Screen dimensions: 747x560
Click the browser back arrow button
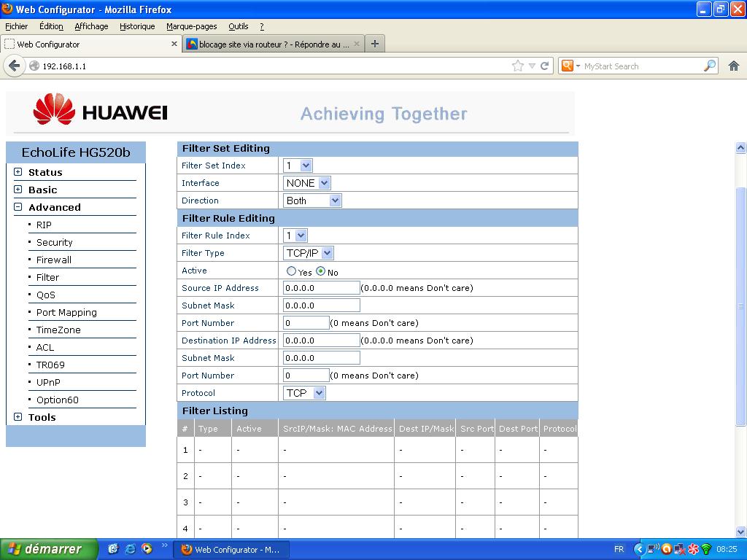tap(15, 66)
